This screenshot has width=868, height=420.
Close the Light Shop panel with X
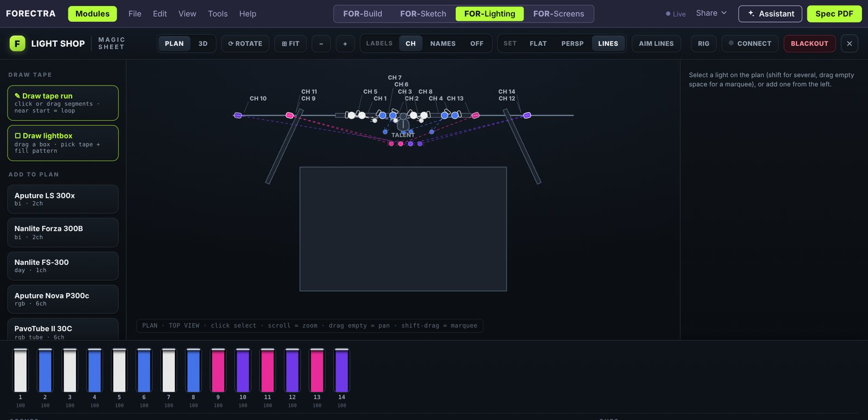[850, 43]
